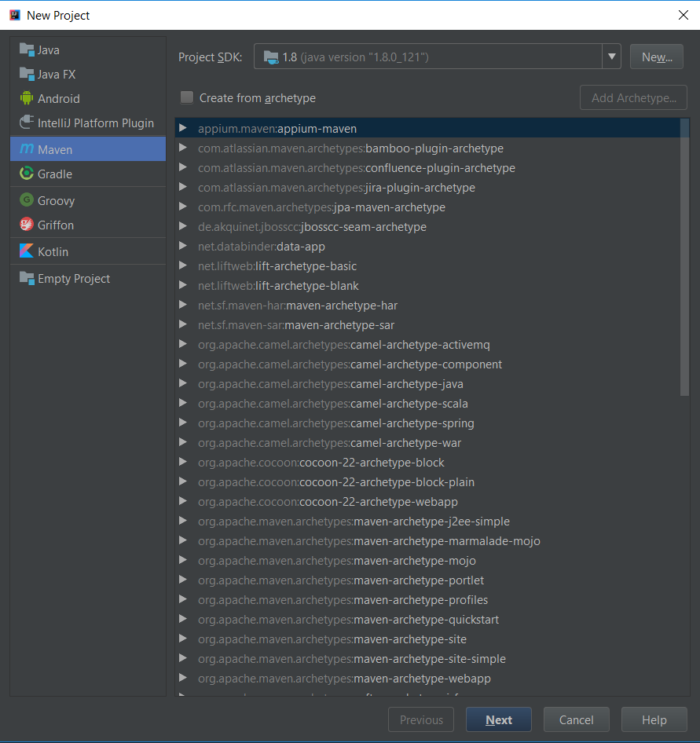This screenshot has width=700, height=743.
Task: Click the Project SDK combo box field
Action: [437, 57]
